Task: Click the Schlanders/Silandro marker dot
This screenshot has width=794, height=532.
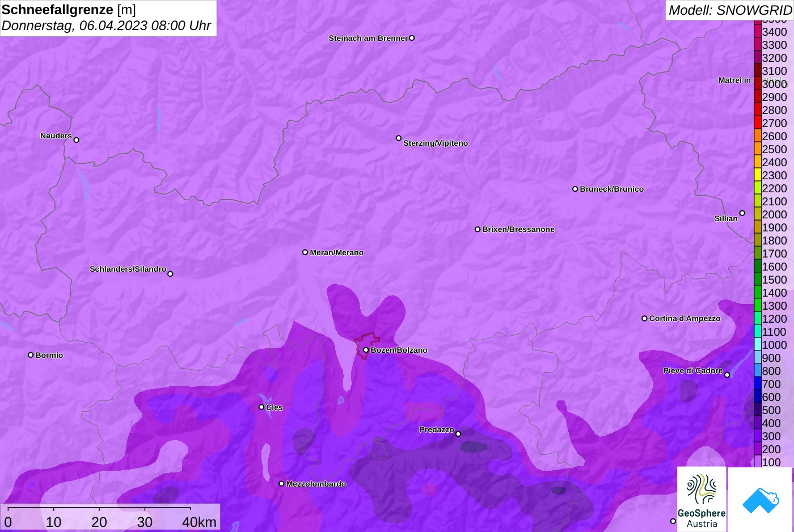Action: [170, 274]
